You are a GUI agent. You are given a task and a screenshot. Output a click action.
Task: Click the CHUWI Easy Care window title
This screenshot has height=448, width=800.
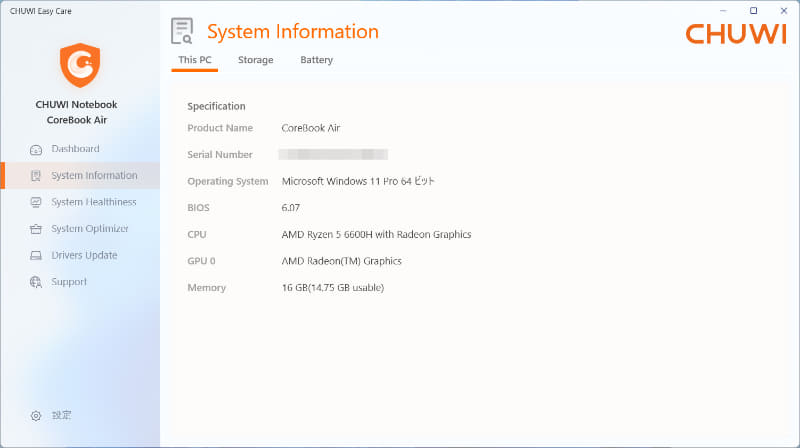click(41, 11)
